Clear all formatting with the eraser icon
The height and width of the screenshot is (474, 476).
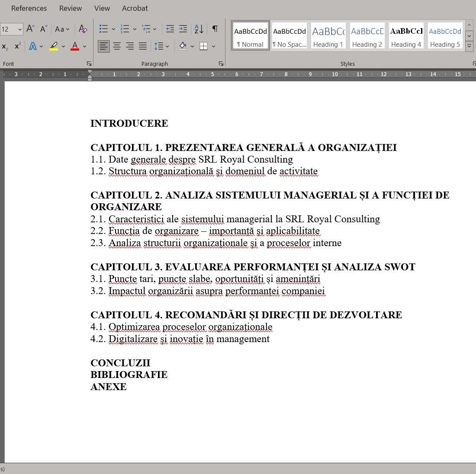(x=83, y=29)
